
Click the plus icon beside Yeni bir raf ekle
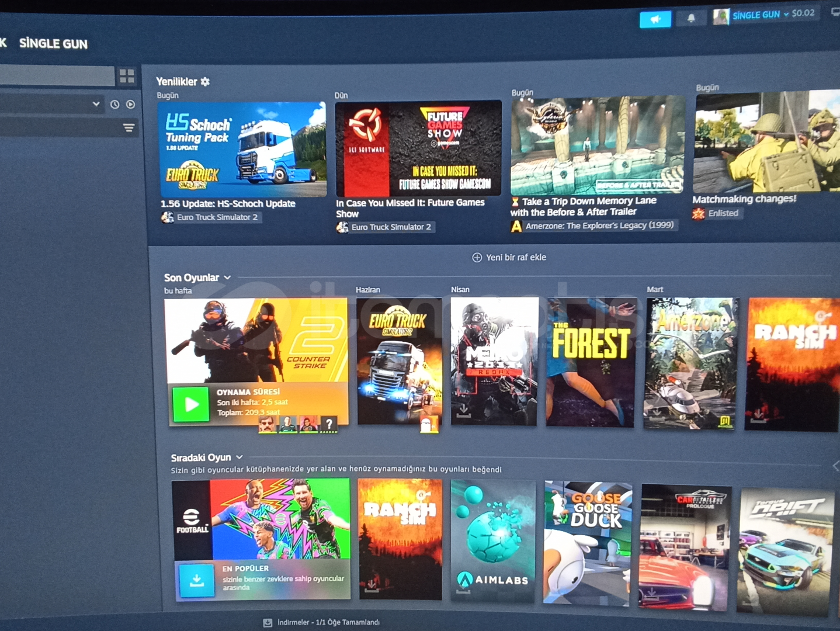click(477, 258)
